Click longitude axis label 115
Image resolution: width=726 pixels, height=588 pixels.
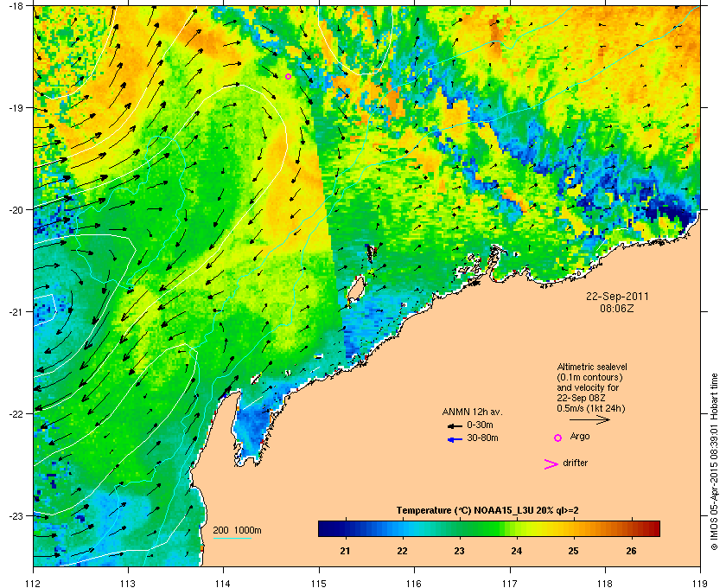click(319, 583)
